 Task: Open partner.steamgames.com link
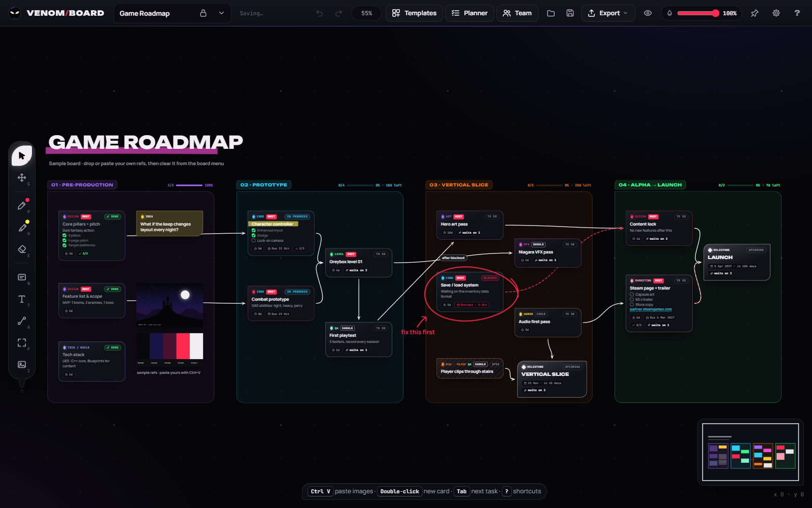(x=651, y=309)
